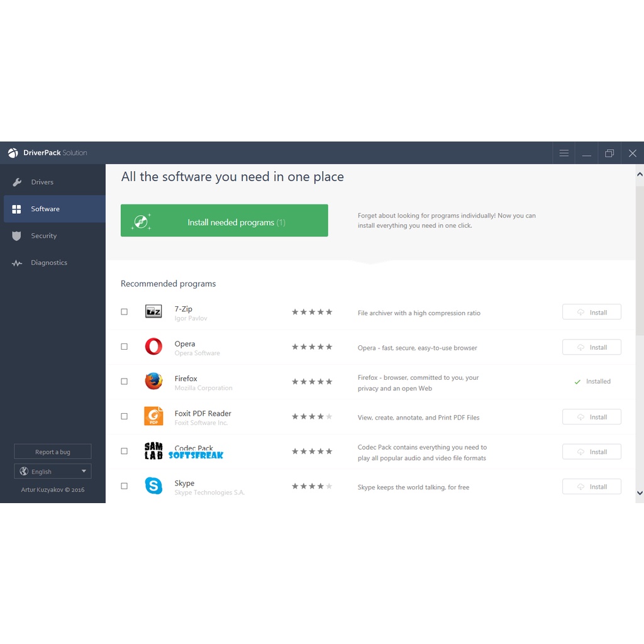Click the Foxit PDF Reader icon
The height and width of the screenshot is (644, 644).
[x=153, y=416]
